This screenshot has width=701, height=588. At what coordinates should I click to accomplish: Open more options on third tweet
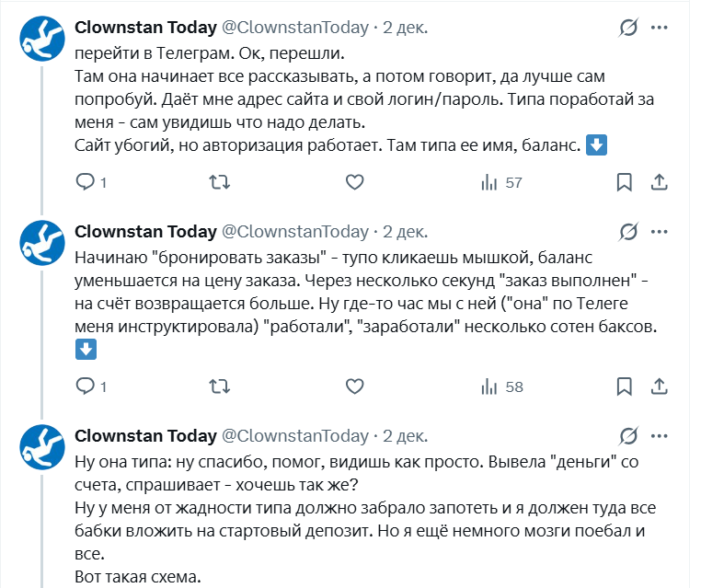[659, 435]
